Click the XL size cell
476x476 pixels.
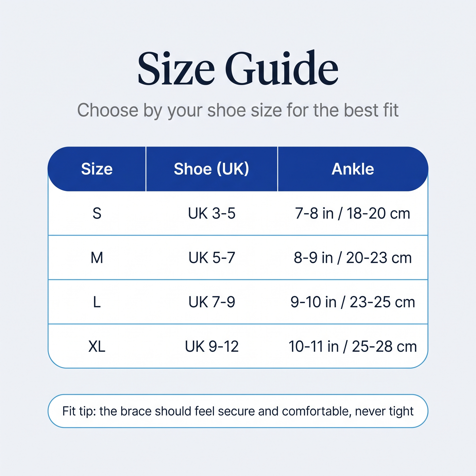[x=97, y=346]
